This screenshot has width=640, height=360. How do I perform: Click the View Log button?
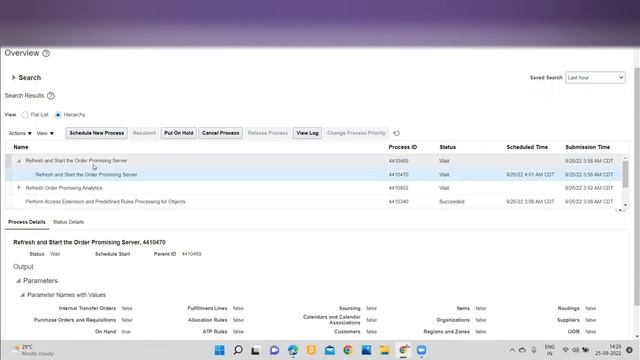pyautogui.click(x=307, y=133)
